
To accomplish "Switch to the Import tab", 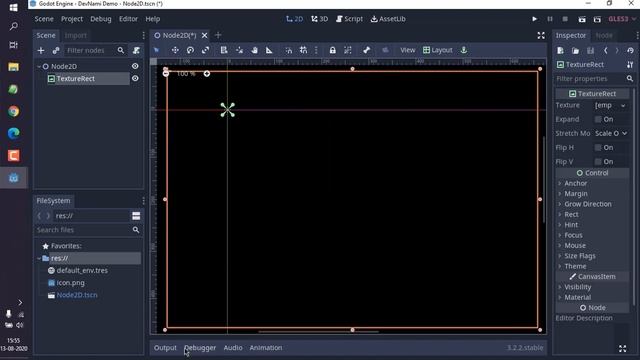I will (76, 36).
